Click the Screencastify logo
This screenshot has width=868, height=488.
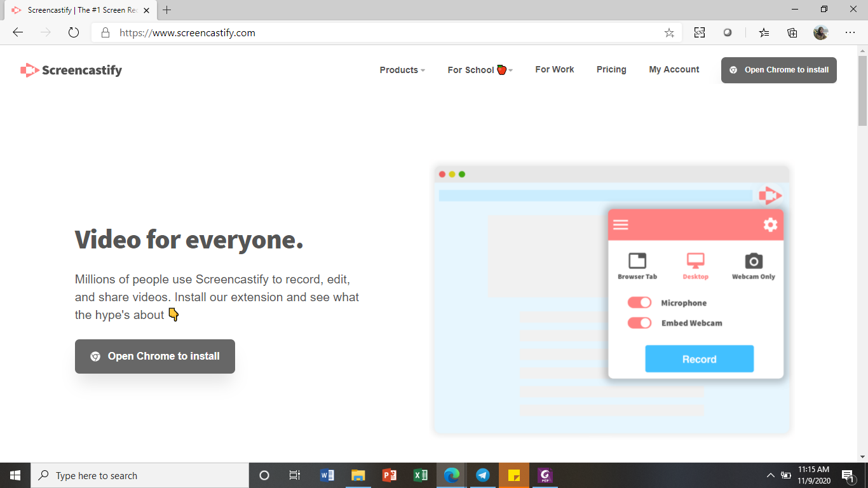pos(71,70)
